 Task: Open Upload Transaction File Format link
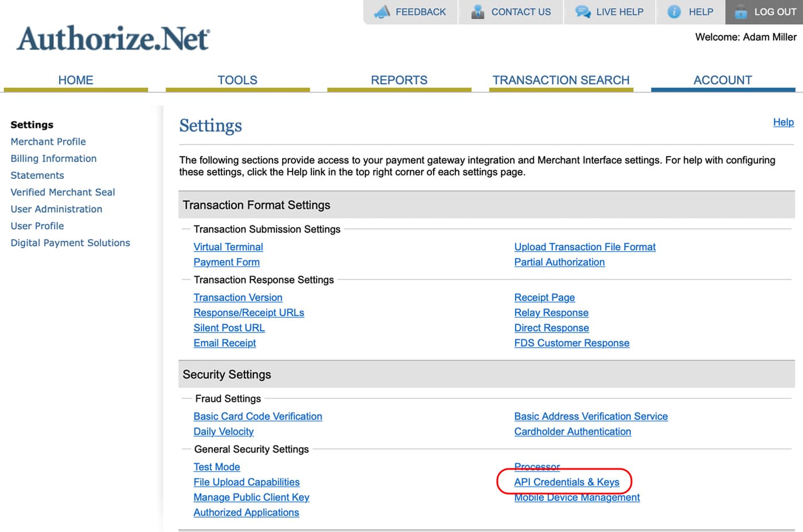click(x=585, y=247)
